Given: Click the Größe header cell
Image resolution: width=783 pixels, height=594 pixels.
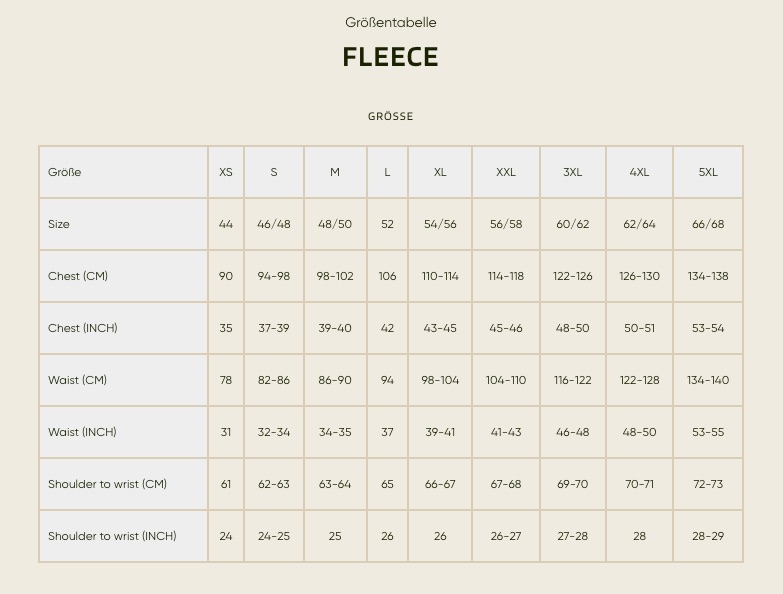Looking at the screenshot, I should 123,172.
